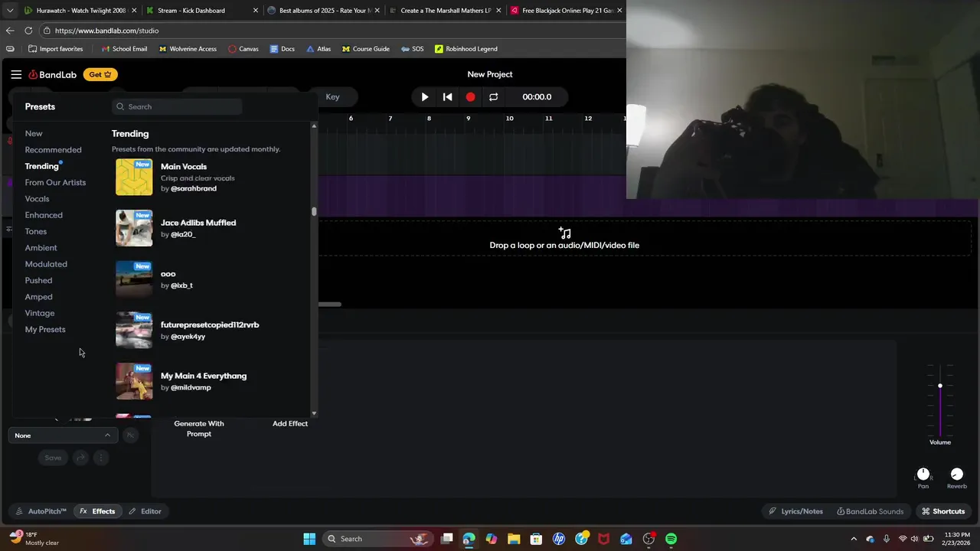Viewport: 980px width, 551px height.
Task: Click the browser back arrow
Action: coord(10,31)
